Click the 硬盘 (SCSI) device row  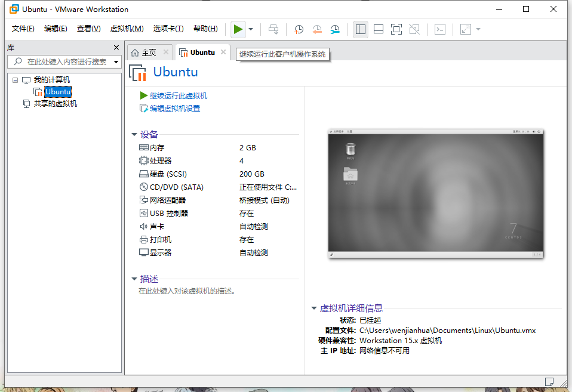coord(218,174)
